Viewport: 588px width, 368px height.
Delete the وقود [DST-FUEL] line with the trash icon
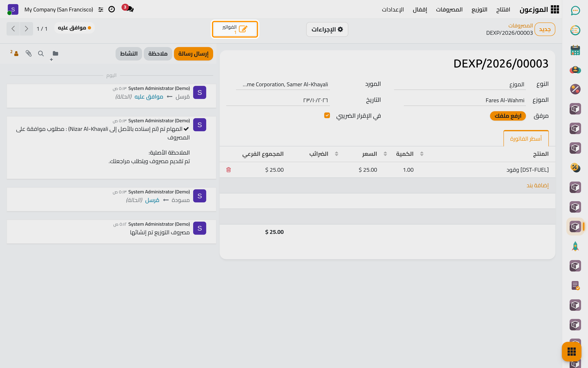point(228,170)
